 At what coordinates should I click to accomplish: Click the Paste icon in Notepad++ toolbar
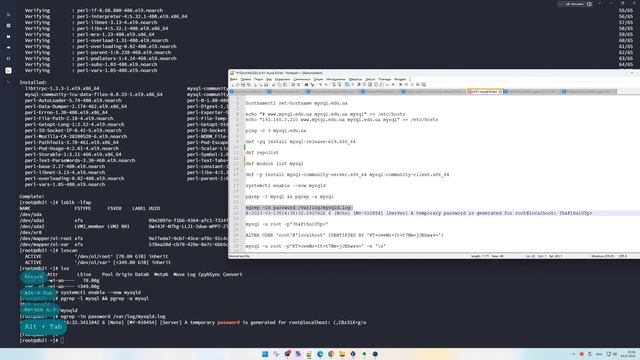285,84
